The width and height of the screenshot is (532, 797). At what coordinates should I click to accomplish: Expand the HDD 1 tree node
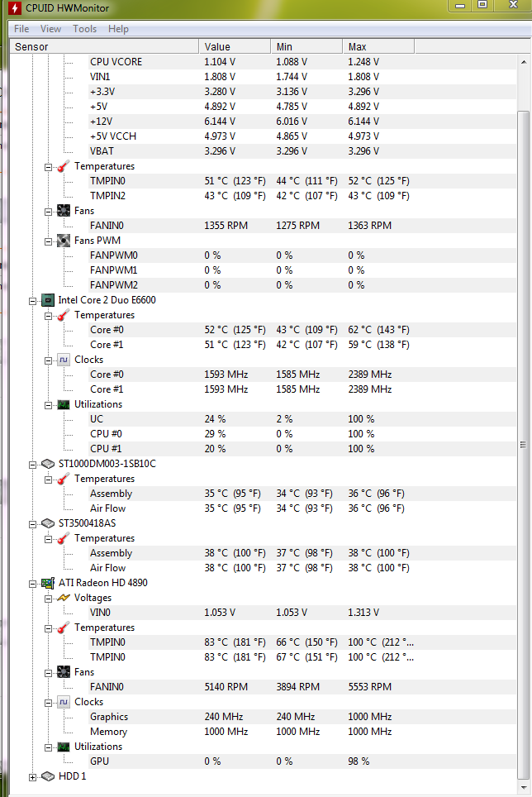coord(32,777)
